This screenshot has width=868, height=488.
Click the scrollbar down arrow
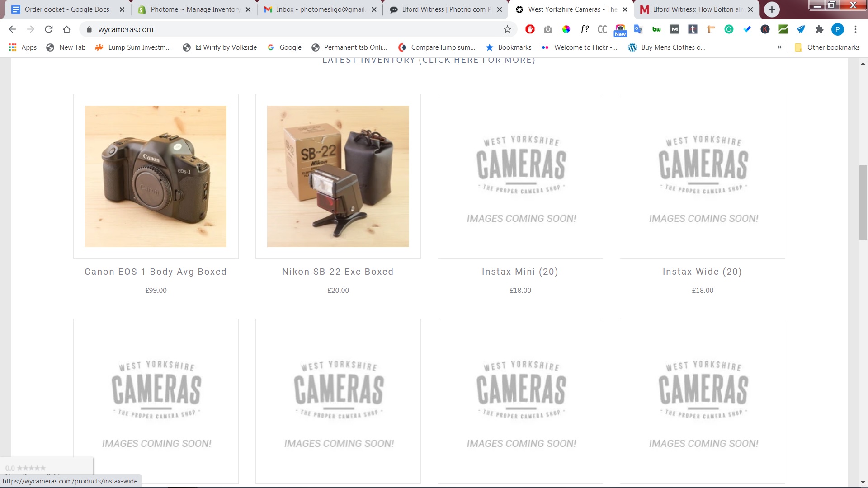[x=863, y=483]
